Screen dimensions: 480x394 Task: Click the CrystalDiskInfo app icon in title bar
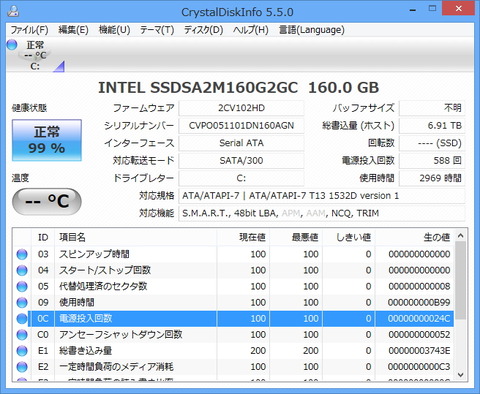click(x=13, y=11)
